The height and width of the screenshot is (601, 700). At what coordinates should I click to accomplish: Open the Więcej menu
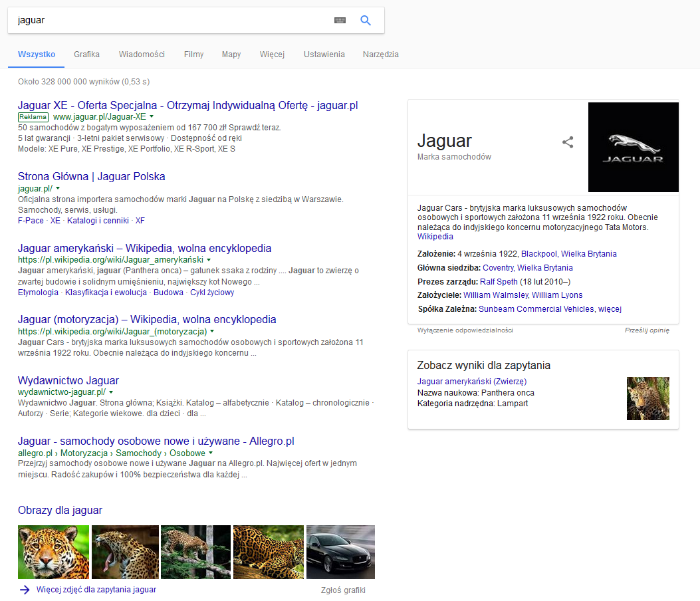272,55
